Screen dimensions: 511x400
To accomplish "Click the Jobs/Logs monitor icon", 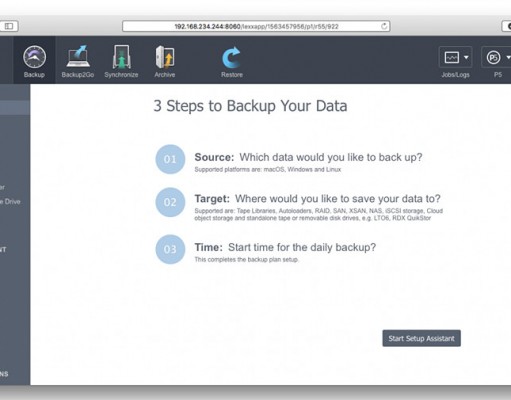I will coord(452,58).
